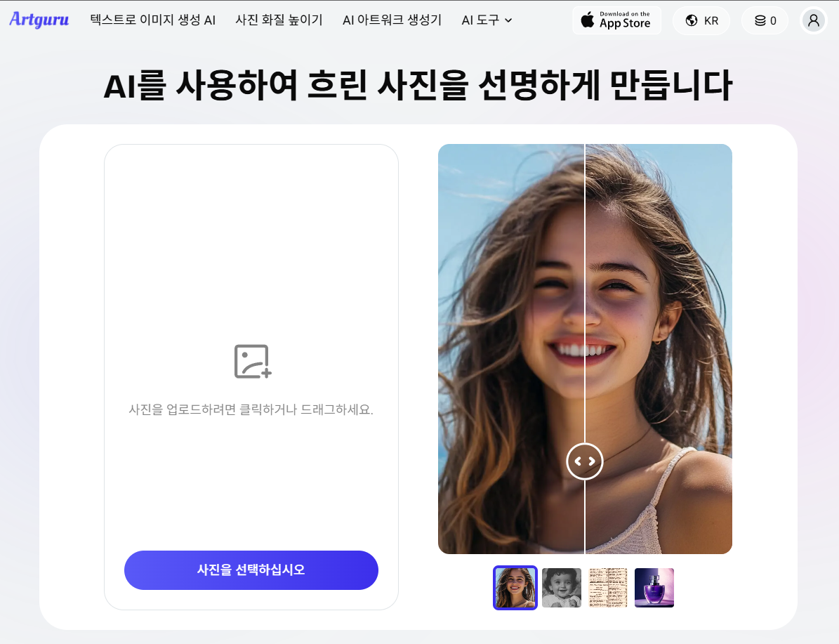This screenshot has height=644, width=839.
Task: Click the large before-after preview image
Action: [585, 348]
